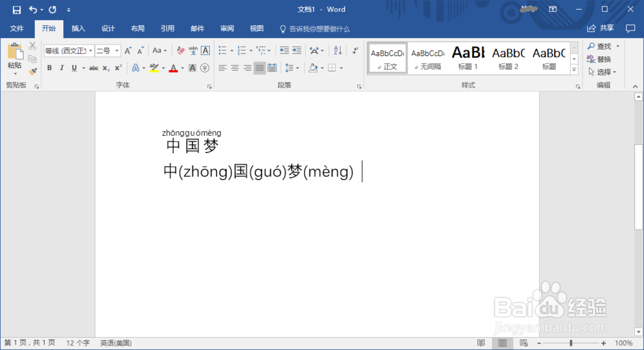Click the ribbon display options icon
This screenshot has width=644, height=350.
[553, 9]
